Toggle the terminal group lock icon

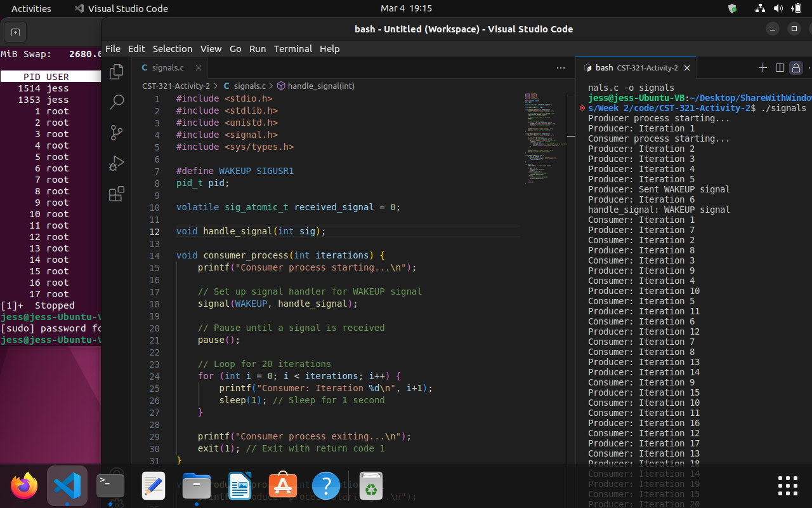tap(796, 68)
